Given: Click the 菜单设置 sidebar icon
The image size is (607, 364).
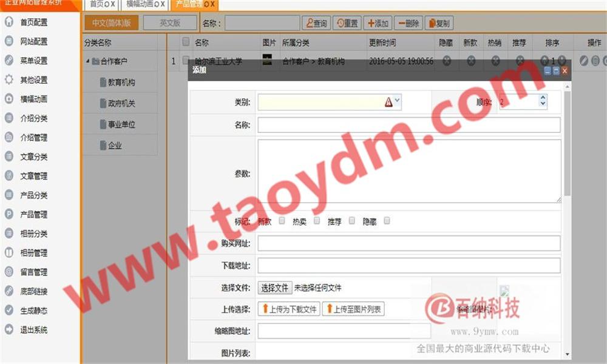Looking at the screenshot, I should (x=9, y=60).
